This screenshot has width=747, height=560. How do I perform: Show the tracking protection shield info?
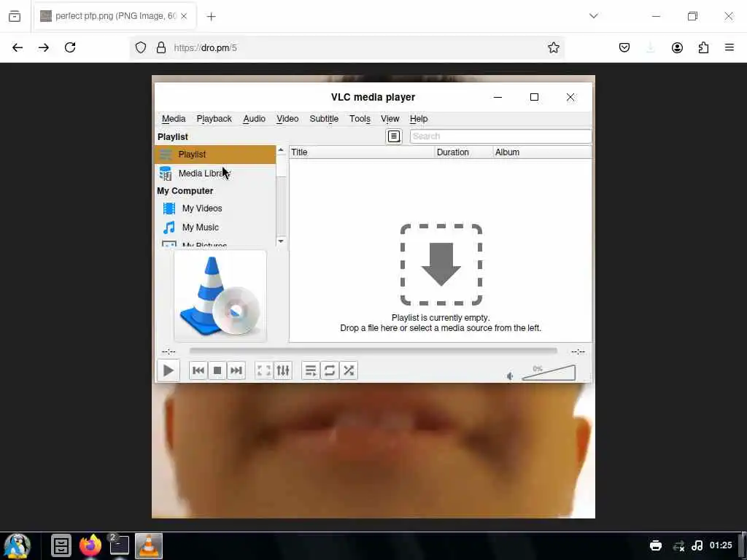(141, 47)
